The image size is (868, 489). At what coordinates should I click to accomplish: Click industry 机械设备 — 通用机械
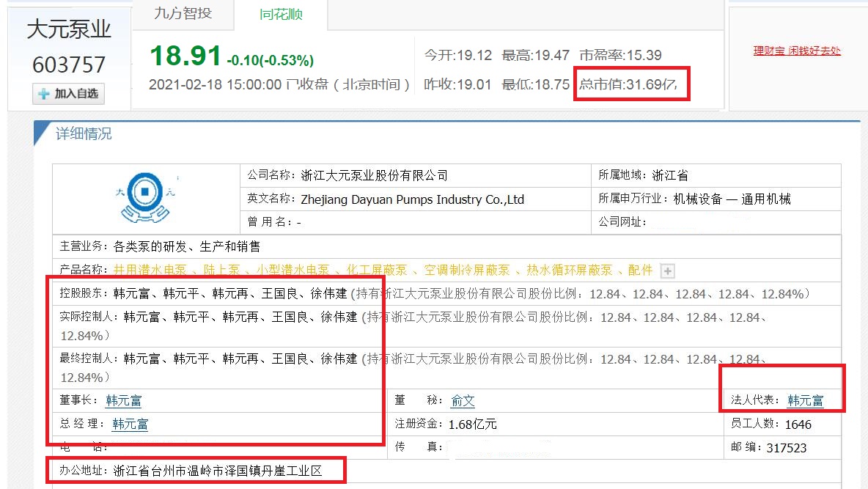coord(732,199)
